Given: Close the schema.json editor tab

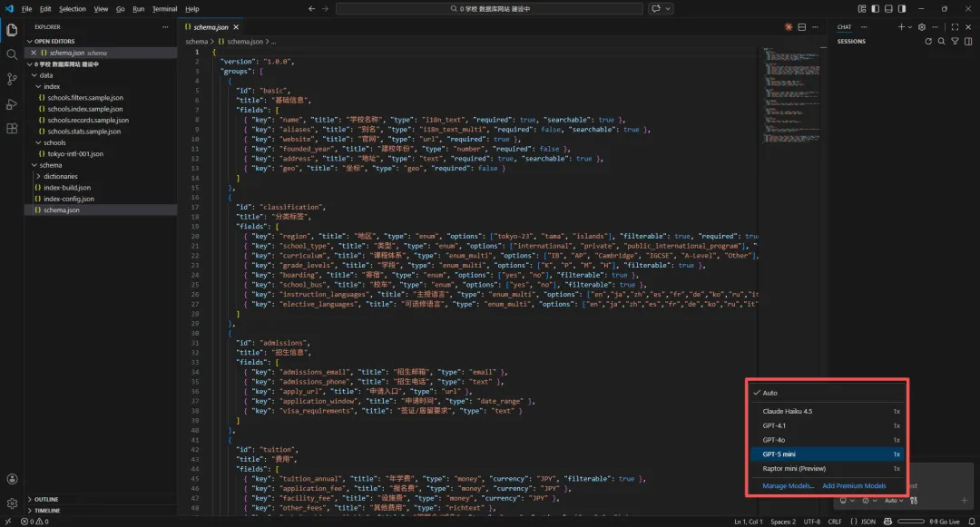Looking at the screenshot, I should coord(236,27).
